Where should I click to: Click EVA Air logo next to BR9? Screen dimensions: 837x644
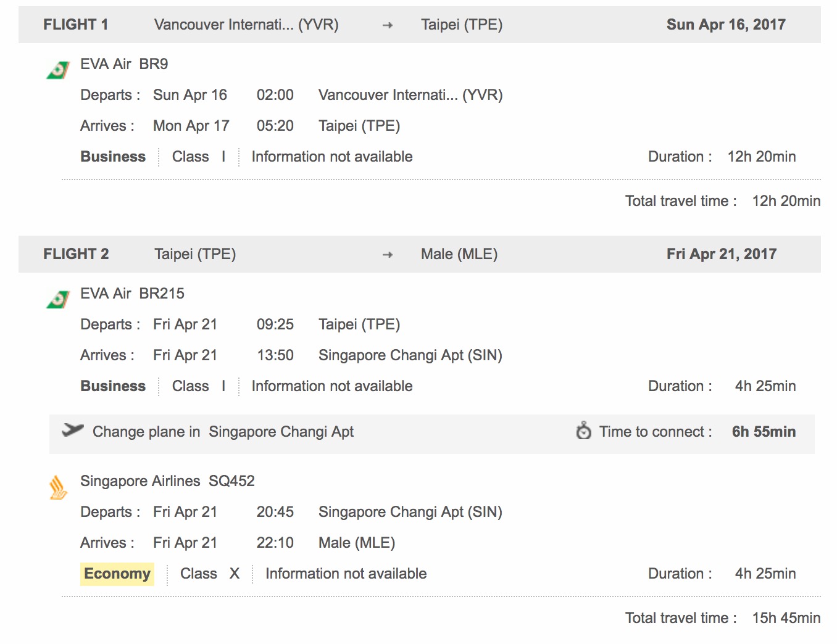pos(58,70)
